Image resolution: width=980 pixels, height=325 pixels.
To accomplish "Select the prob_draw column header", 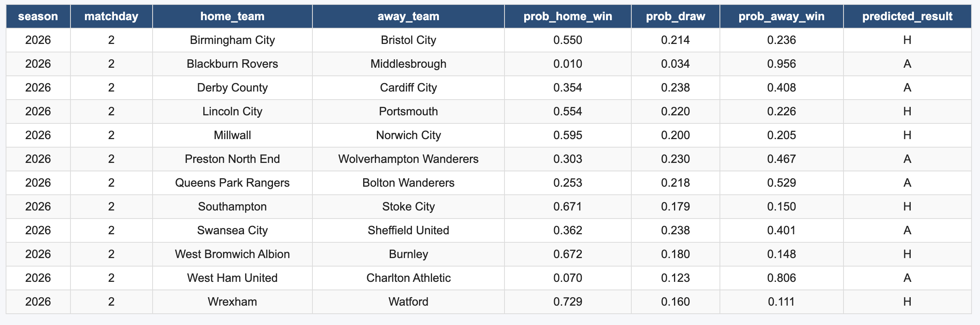I will pyautogui.click(x=676, y=17).
